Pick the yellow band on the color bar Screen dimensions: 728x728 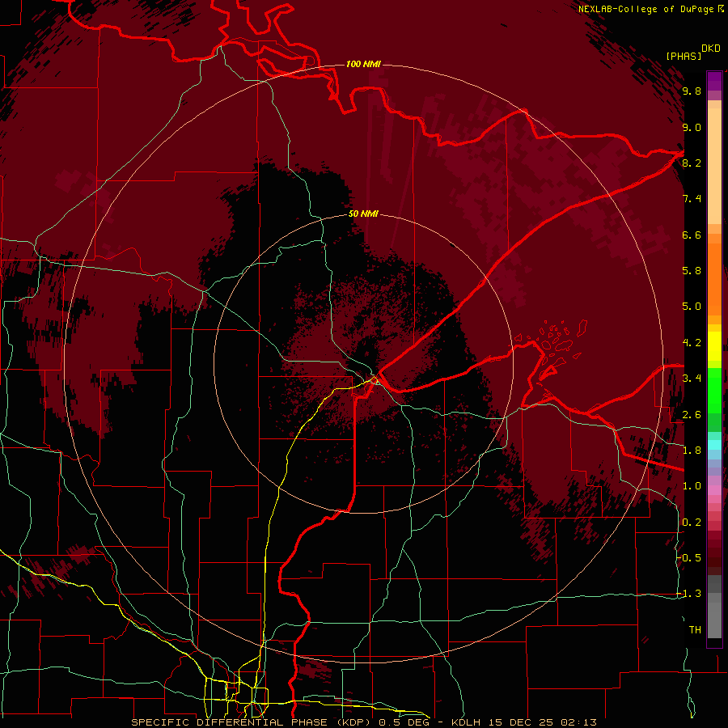(714, 346)
